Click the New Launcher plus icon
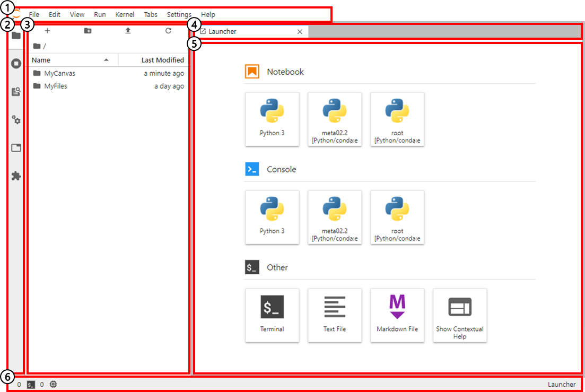The image size is (585, 392). coord(47,31)
